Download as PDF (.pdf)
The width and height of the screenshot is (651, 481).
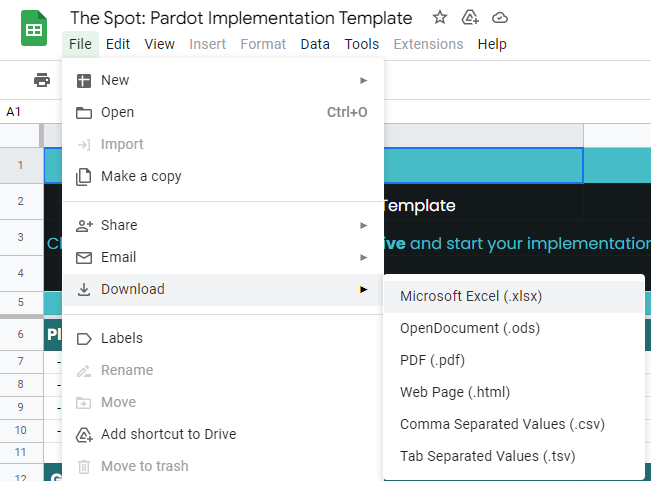(432, 360)
